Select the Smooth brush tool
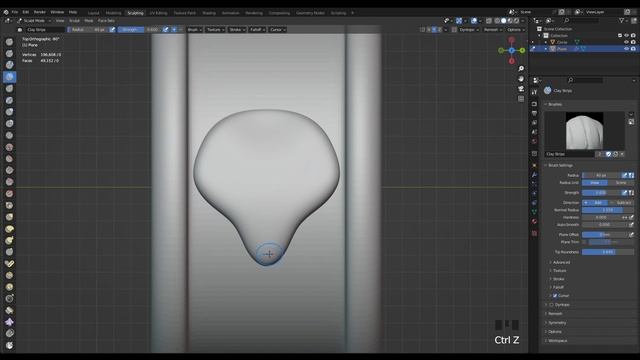The width and height of the screenshot is (640, 360). 9,147
